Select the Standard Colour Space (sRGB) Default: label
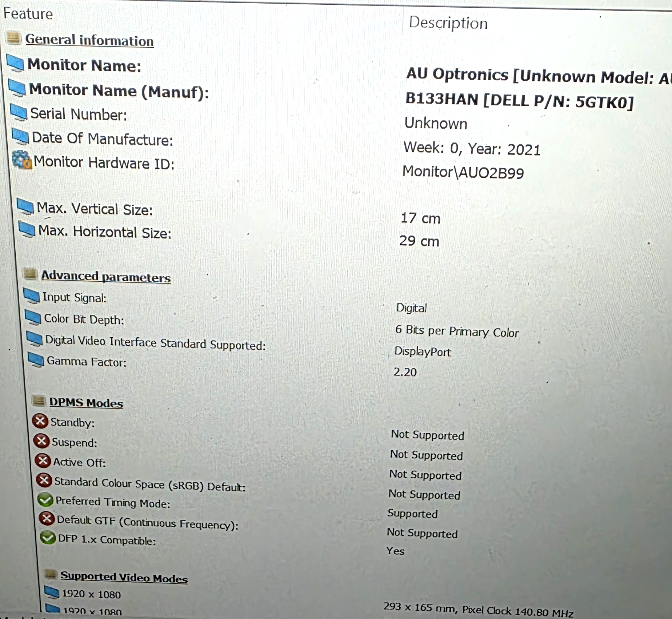Screen dimensions: 672x619 tap(150, 484)
